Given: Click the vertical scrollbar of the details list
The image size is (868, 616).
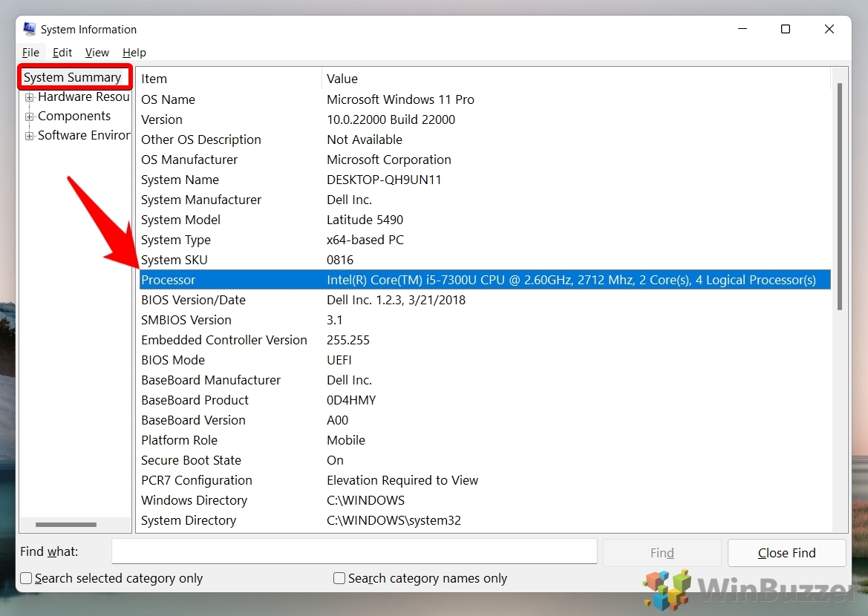Looking at the screenshot, I should pos(840,197).
